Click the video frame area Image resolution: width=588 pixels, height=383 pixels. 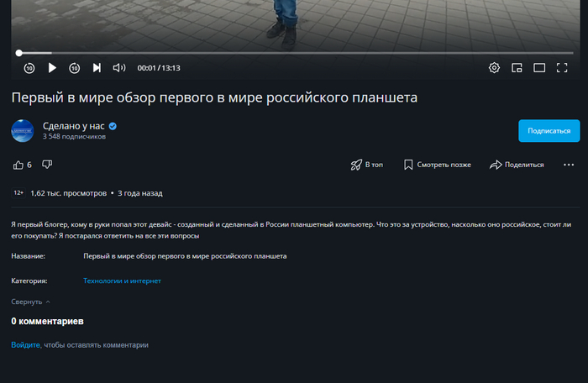tap(296, 24)
